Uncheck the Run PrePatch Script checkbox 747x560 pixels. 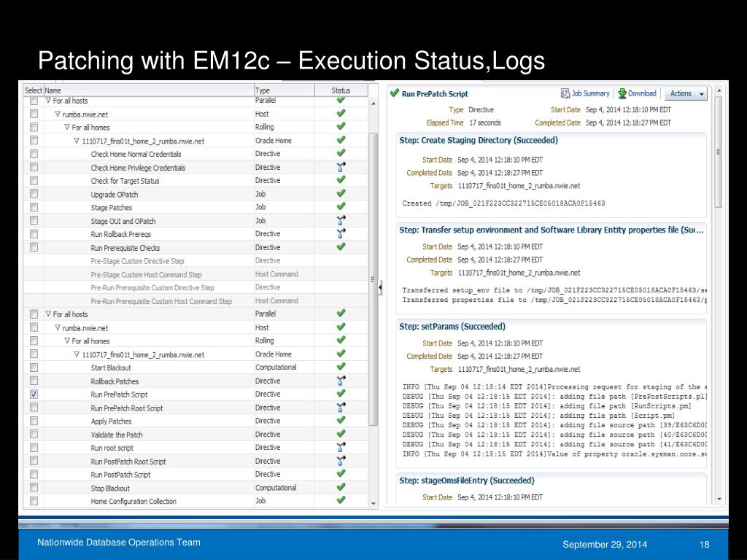tap(34, 394)
